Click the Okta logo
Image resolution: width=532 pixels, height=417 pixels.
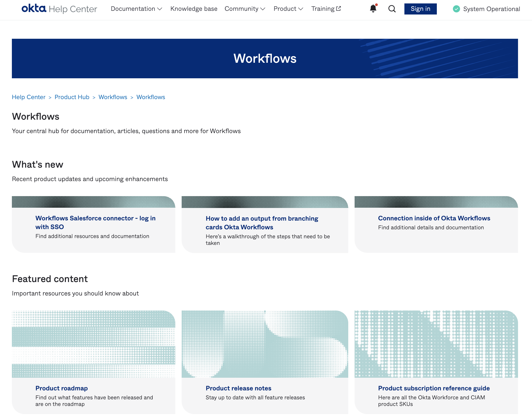pos(34,8)
